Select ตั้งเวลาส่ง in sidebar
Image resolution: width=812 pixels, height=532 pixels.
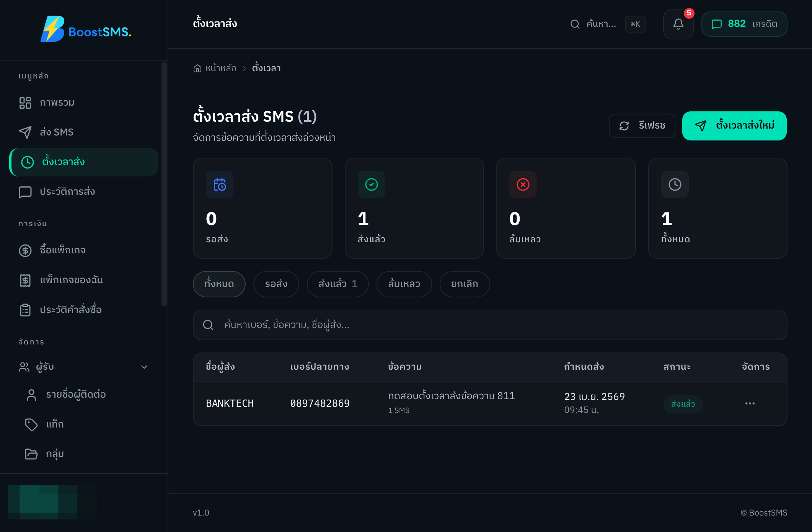[84, 162]
